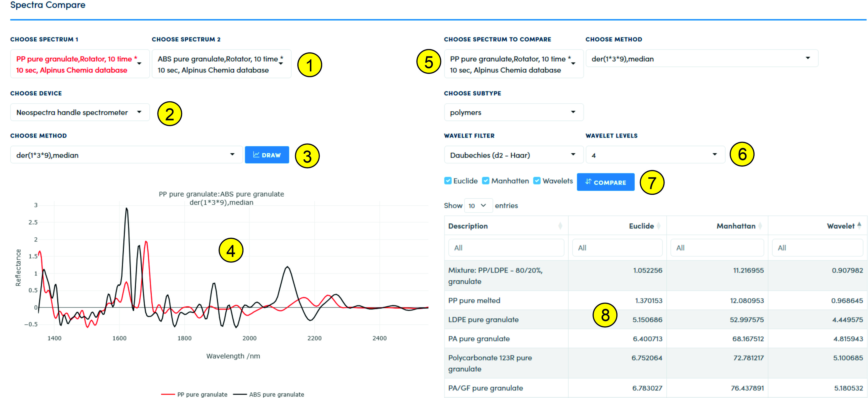The image size is (868, 398).
Task: Sort table by Manhattan column arrows
Action: pos(760,226)
